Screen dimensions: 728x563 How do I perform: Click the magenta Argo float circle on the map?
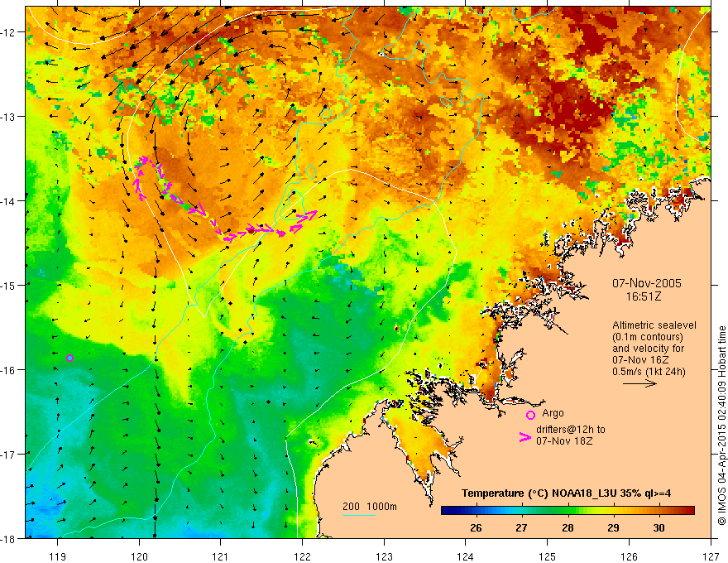(70, 358)
